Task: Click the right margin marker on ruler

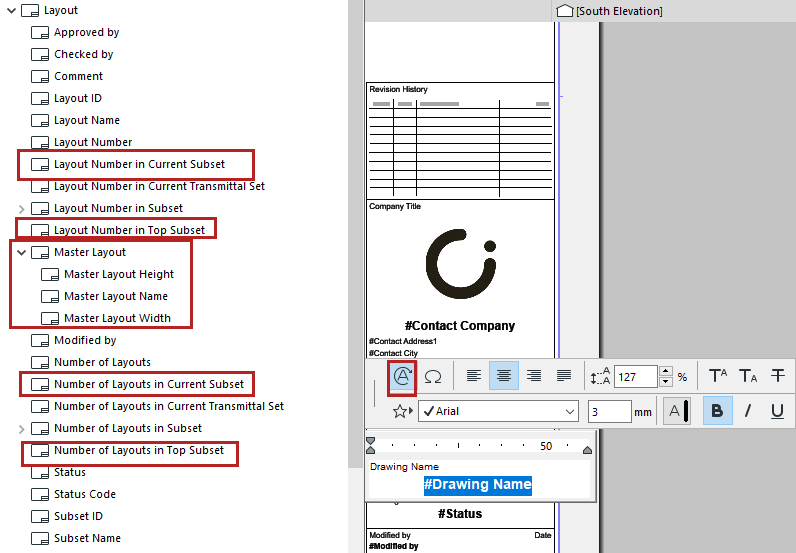Action: [587, 450]
